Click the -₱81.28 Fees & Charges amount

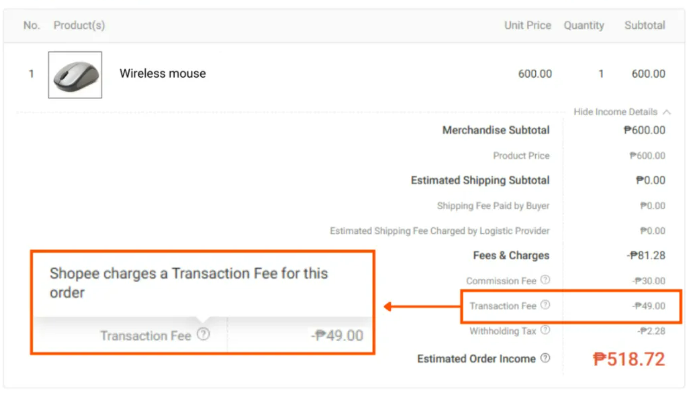(x=646, y=255)
